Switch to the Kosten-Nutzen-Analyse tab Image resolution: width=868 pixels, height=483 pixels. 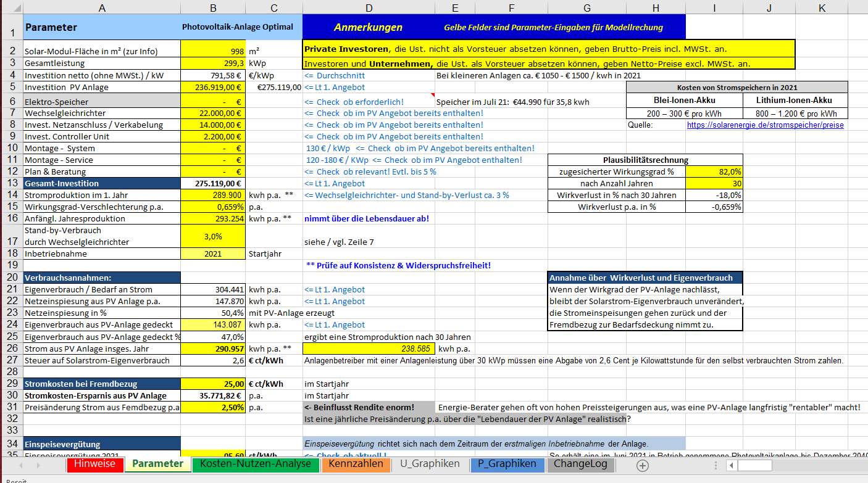point(256,464)
